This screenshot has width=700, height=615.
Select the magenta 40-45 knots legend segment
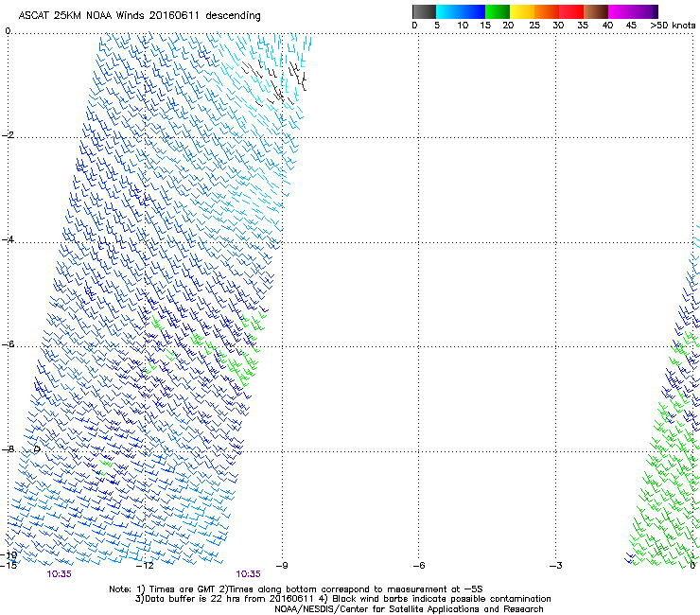point(621,11)
